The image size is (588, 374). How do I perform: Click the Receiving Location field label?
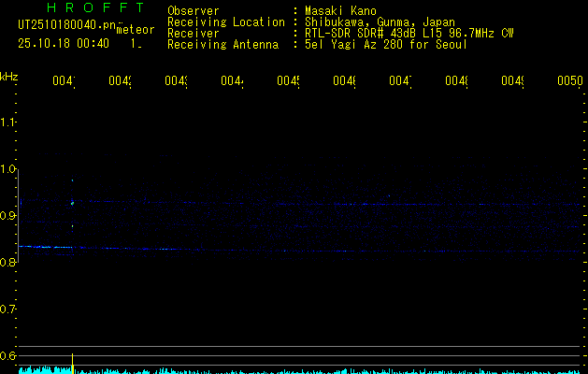tap(225, 22)
